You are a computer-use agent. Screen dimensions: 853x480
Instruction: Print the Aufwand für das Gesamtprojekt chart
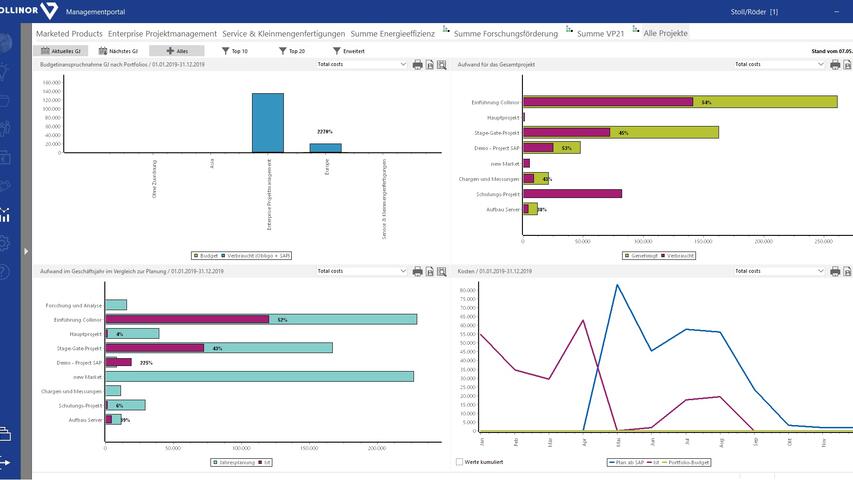click(835, 64)
